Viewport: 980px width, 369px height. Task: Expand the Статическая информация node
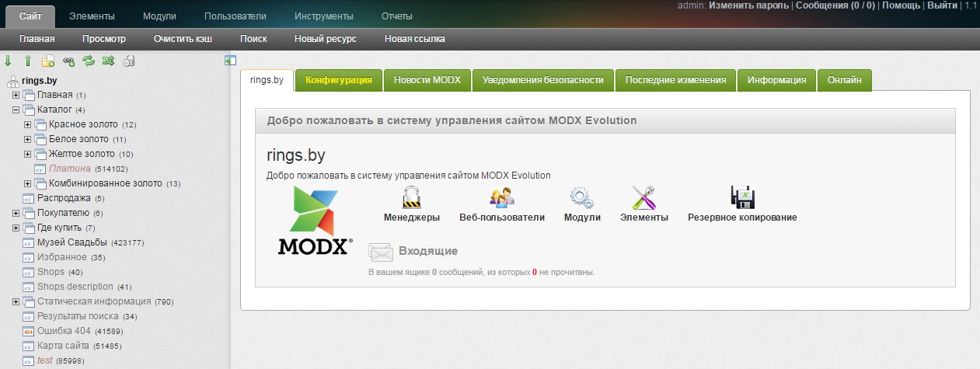coord(16,301)
